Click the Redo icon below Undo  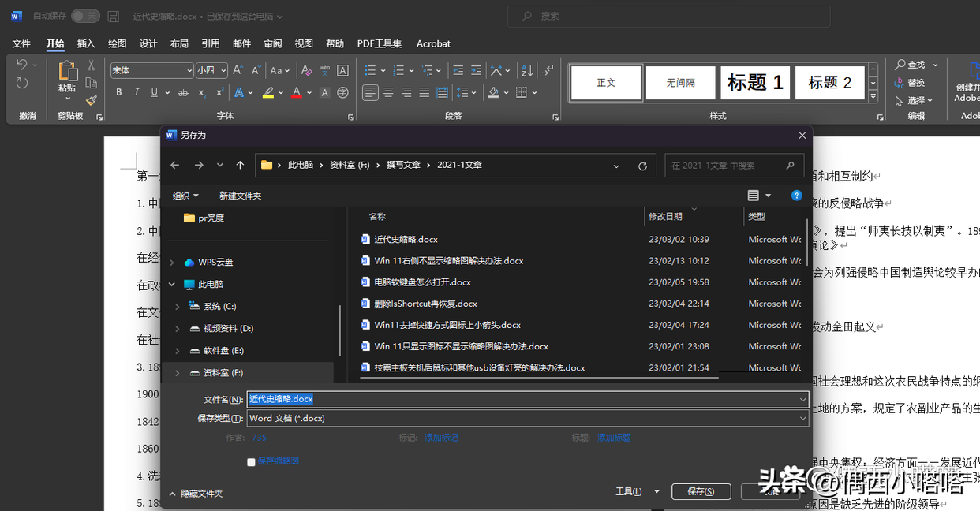coord(22,83)
